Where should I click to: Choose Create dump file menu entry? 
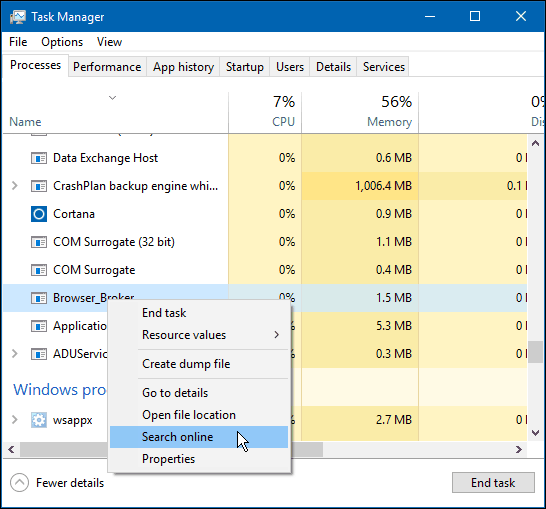pos(199,364)
